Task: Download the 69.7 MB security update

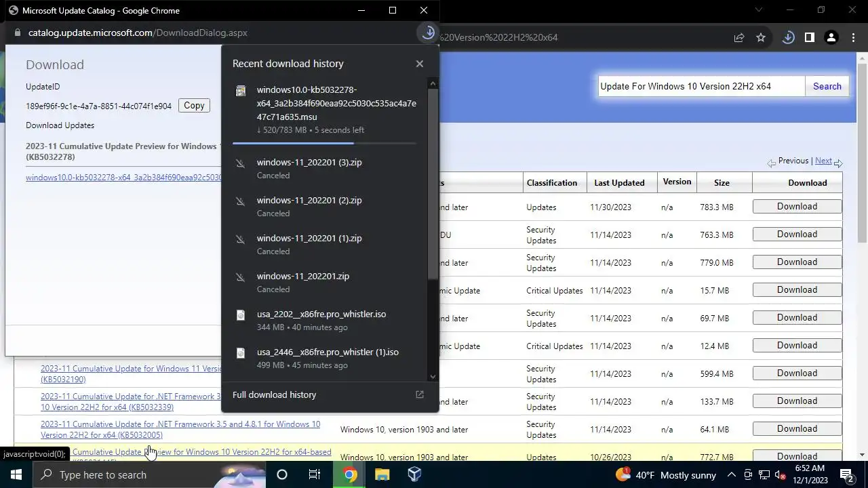Action: [x=797, y=318]
